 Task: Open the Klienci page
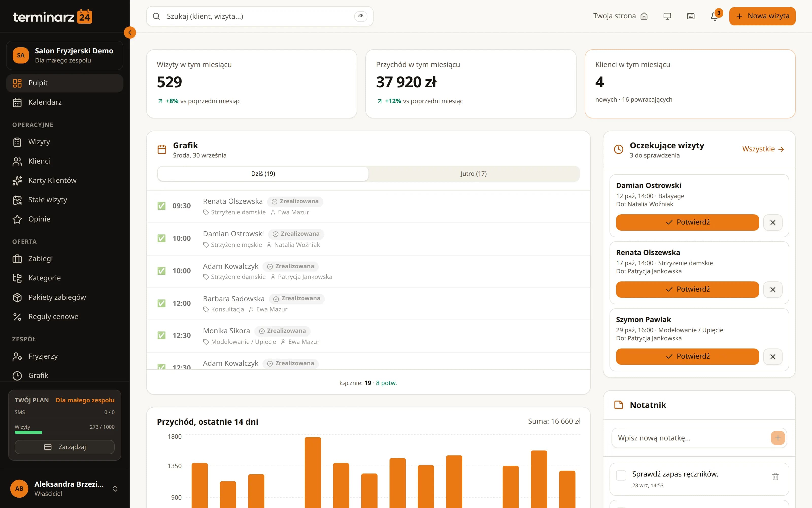click(x=65, y=161)
